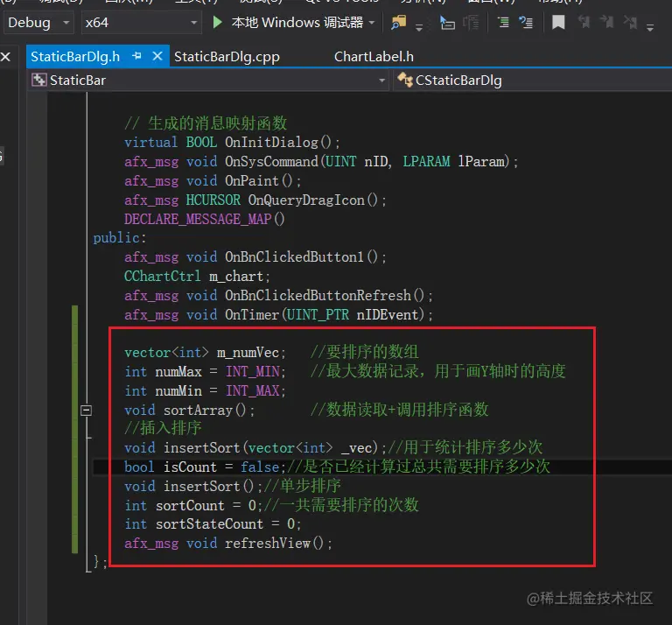Click the sortArray function name

point(198,411)
